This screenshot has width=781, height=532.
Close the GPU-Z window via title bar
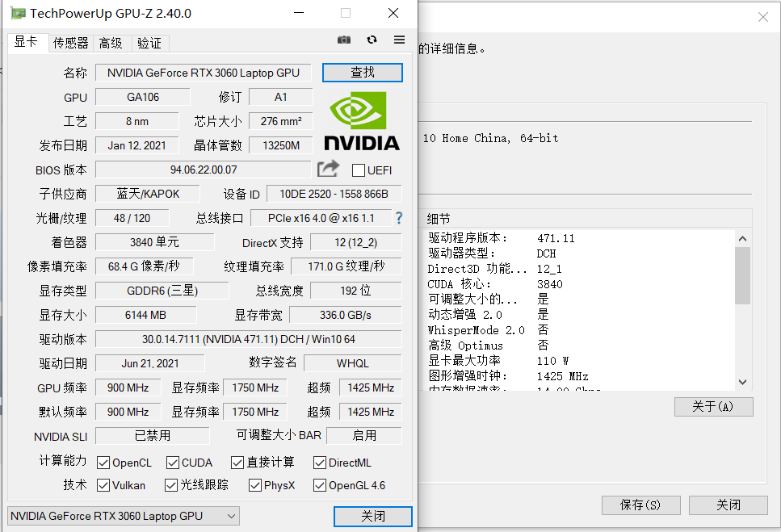[x=393, y=13]
